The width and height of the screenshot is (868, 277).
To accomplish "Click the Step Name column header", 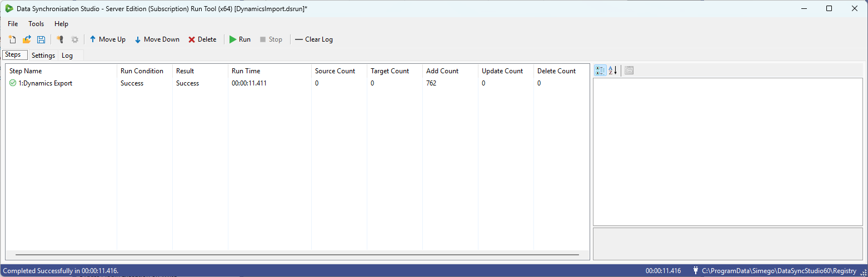I will click(x=61, y=71).
